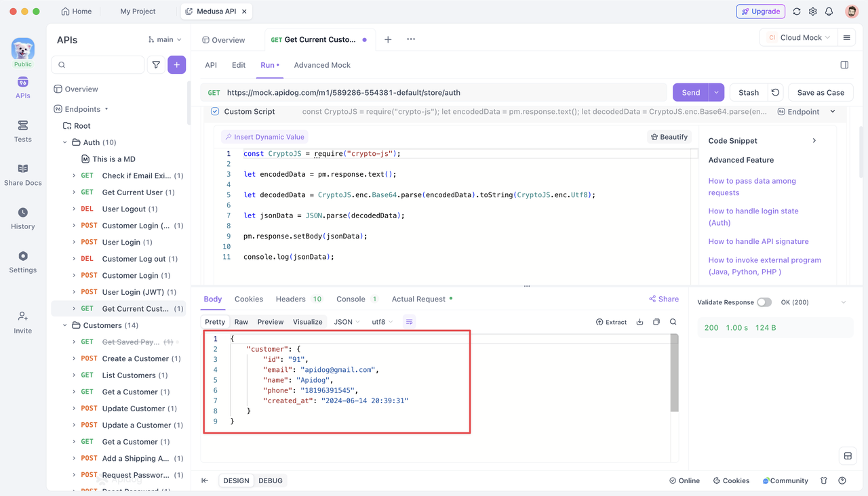Click the reset stash icon beside Stash
The image size is (868, 496).
[x=776, y=93]
